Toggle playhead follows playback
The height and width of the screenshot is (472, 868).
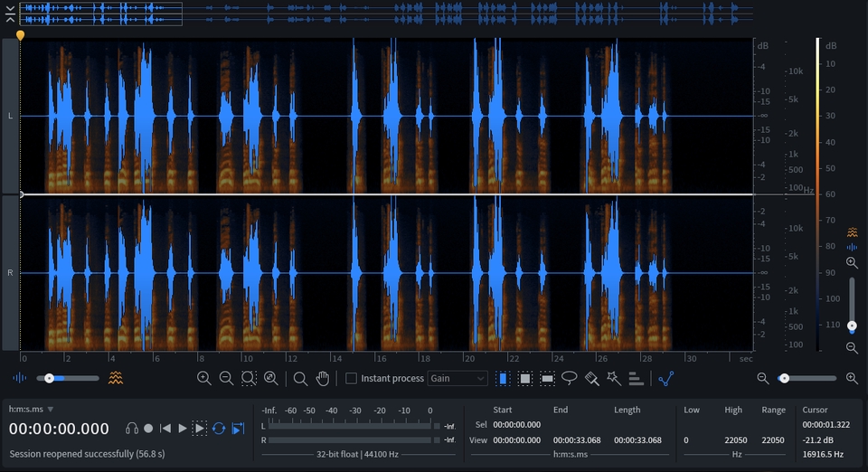point(238,429)
